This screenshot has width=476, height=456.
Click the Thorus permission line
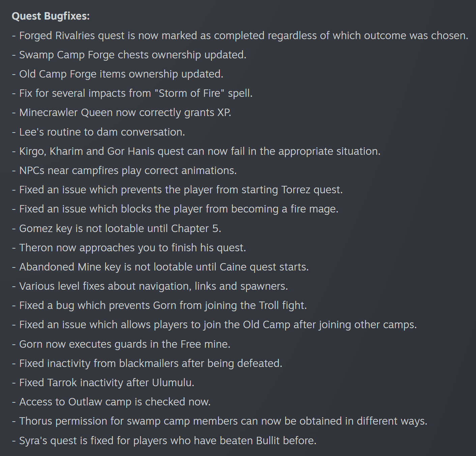219,421
